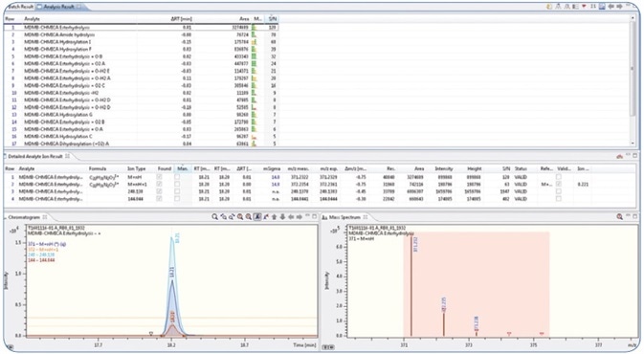This screenshot has width=644, height=354.
Task: Select the Analysis Result tab
Action: tap(58, 7)
